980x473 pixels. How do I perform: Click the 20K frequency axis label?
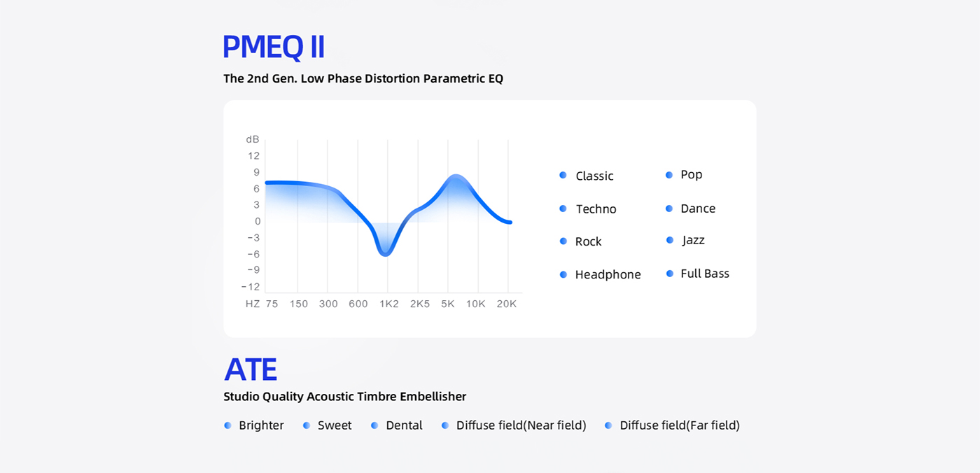click(x=506, y=304)
